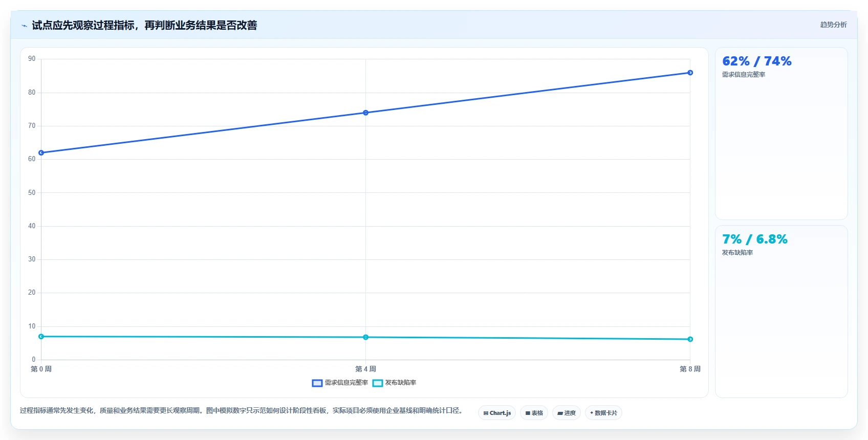Screen dimensions: 868x440
Task: Select the cyan data point at 第 4 周
Action: pos(365,337)
